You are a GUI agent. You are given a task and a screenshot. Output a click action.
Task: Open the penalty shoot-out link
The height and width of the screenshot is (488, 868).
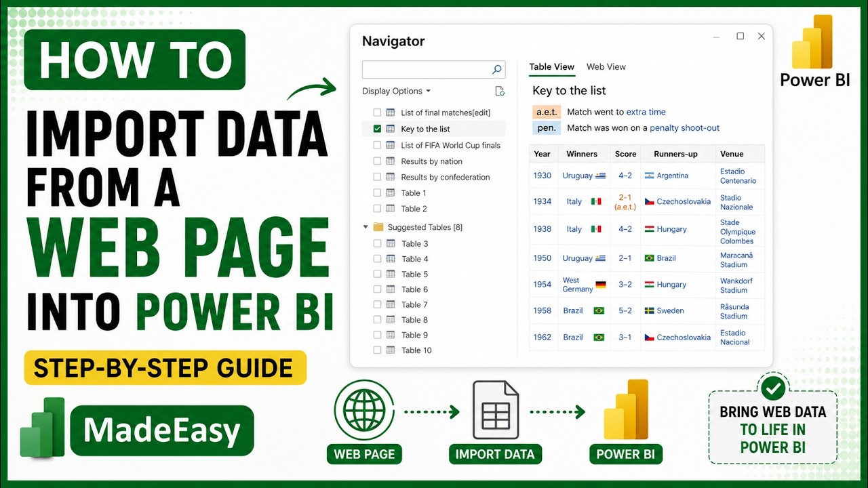point(684,127)
